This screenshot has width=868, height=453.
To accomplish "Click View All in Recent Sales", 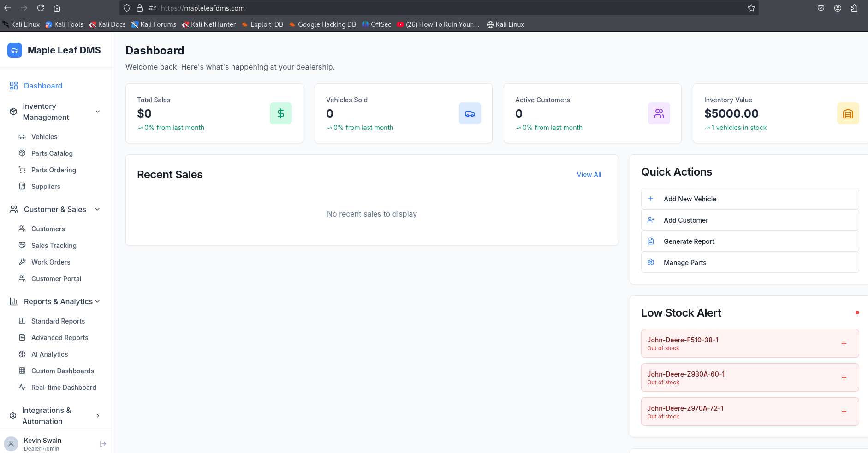I will 589,175.
